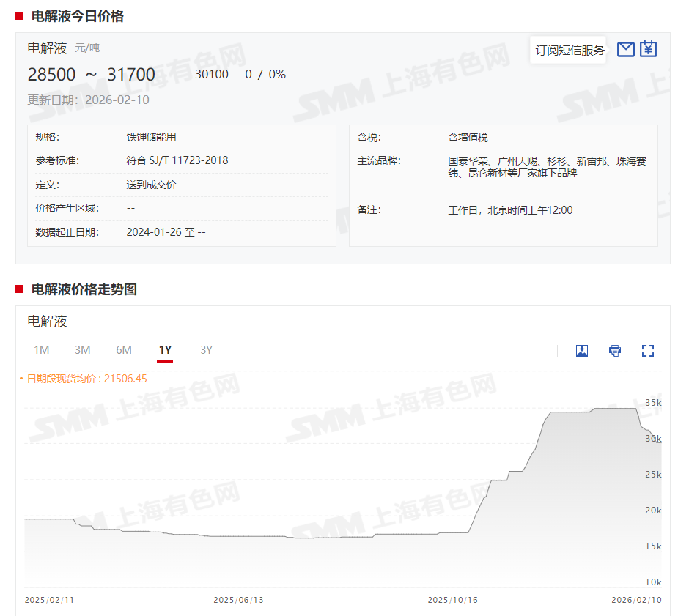Expand chart to fullscreen view
The image size is (678, 616).
647,350
